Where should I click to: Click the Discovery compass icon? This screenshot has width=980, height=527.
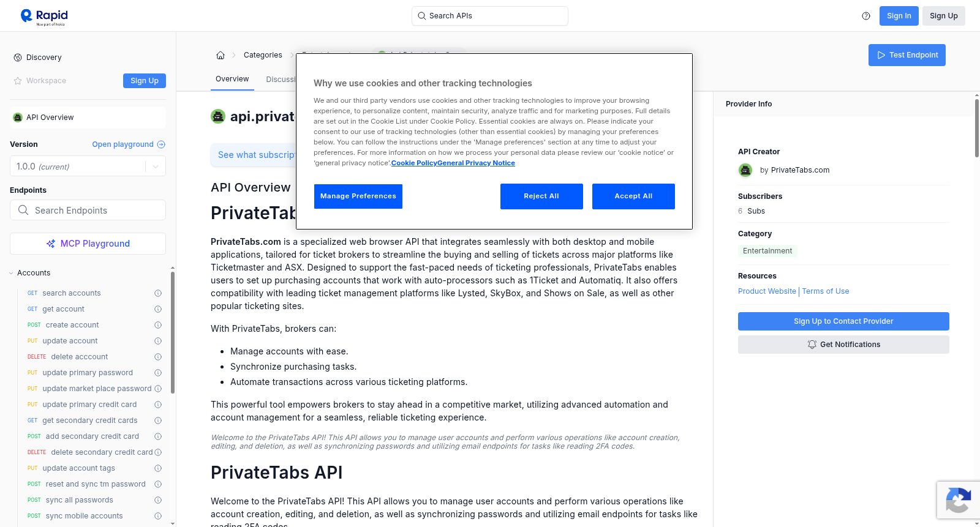tap(18, 58)
